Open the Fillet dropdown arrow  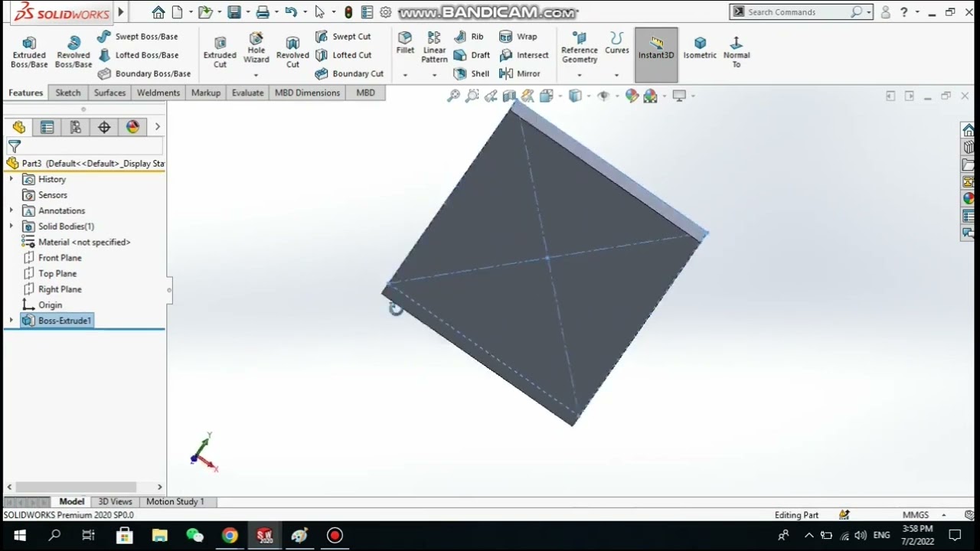[405, 75]
